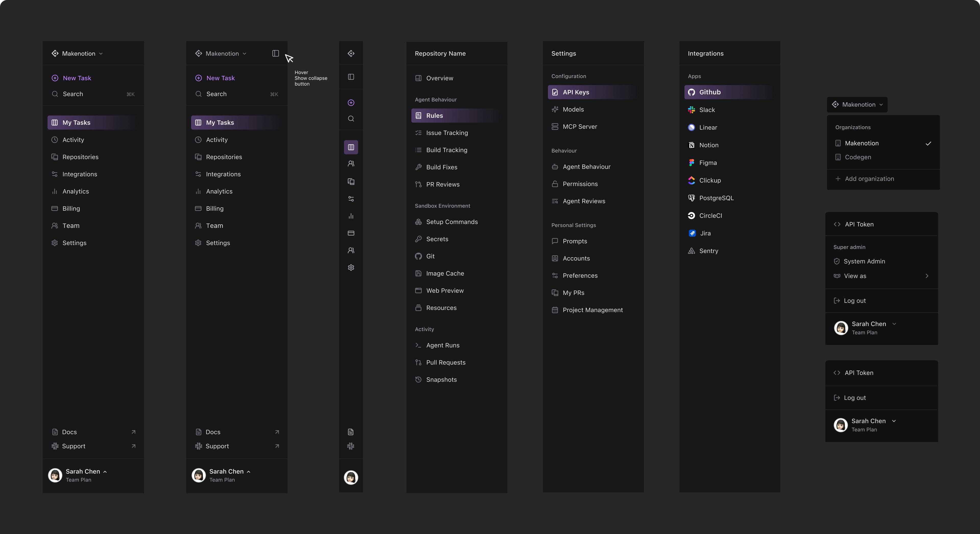
Task: Click the expand sidebar icon in collapsed rail
Action: point(351,77)
